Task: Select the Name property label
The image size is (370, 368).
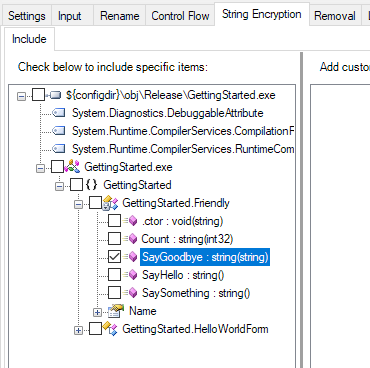Action: coord(143,311)
